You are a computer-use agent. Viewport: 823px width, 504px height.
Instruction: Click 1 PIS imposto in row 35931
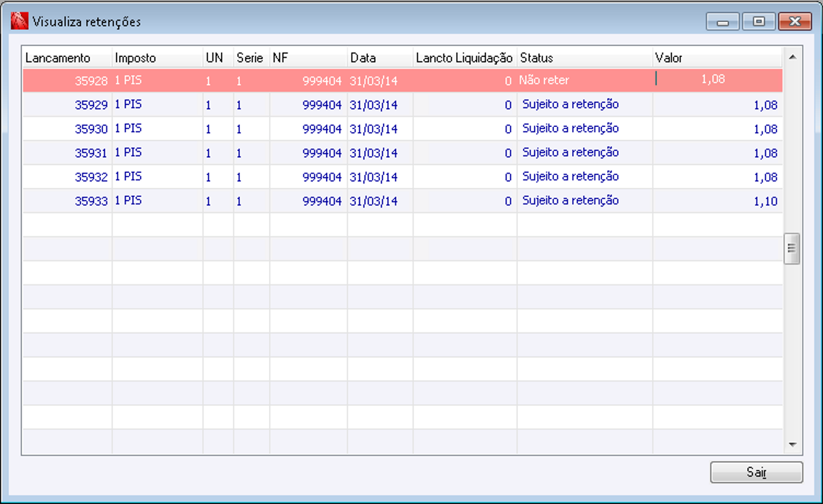(x=128, y=152)
